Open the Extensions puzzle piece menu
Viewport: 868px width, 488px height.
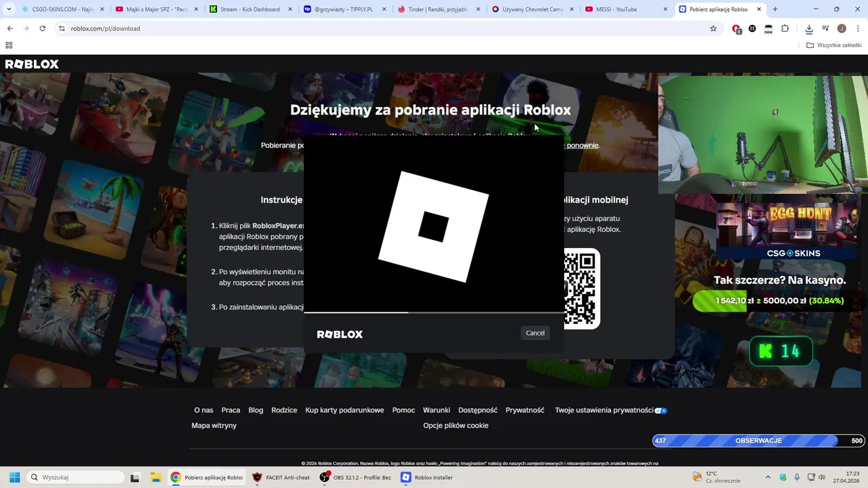785,28
